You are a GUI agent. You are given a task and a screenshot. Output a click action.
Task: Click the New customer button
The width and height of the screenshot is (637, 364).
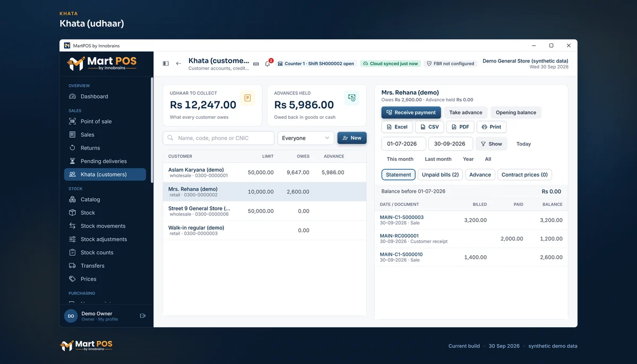[352, 138]
